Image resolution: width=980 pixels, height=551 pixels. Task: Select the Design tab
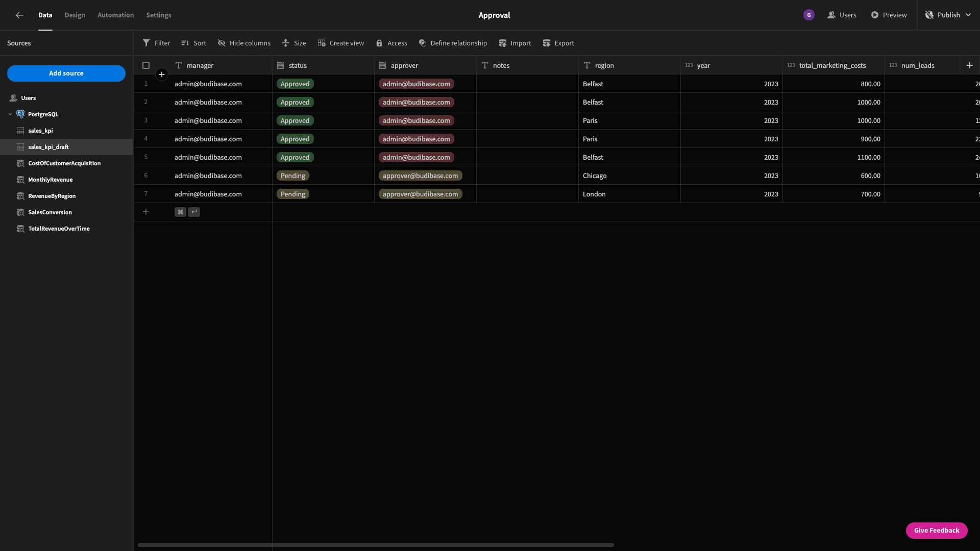pos(75,15)
